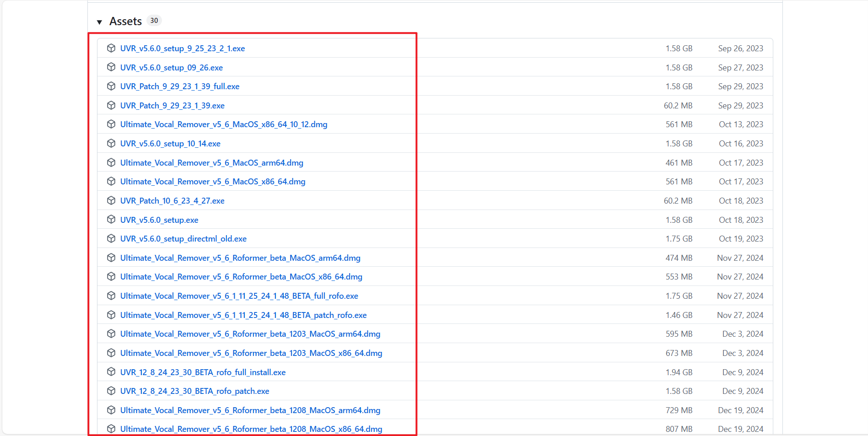Click package icon beside Roformer_beta_1203_MacOS_arm64.dmg
Image resolution: width=868 pixels, height=436 pixels.
(x=111, y=334)
